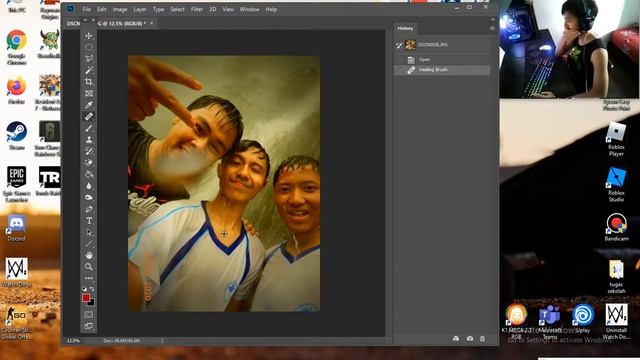Open the Help menu
This screenshot has height=360, width=640.
(x=271, y=9)
